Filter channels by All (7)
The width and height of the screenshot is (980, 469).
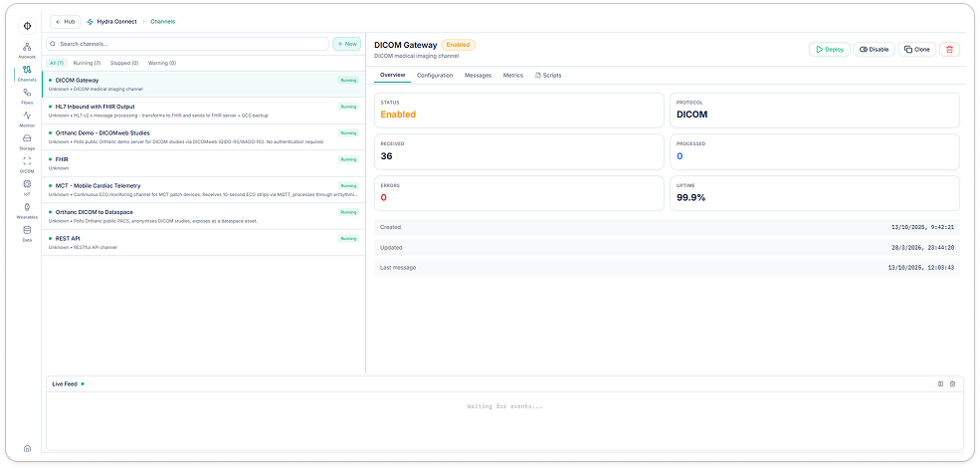click(57, 63)
